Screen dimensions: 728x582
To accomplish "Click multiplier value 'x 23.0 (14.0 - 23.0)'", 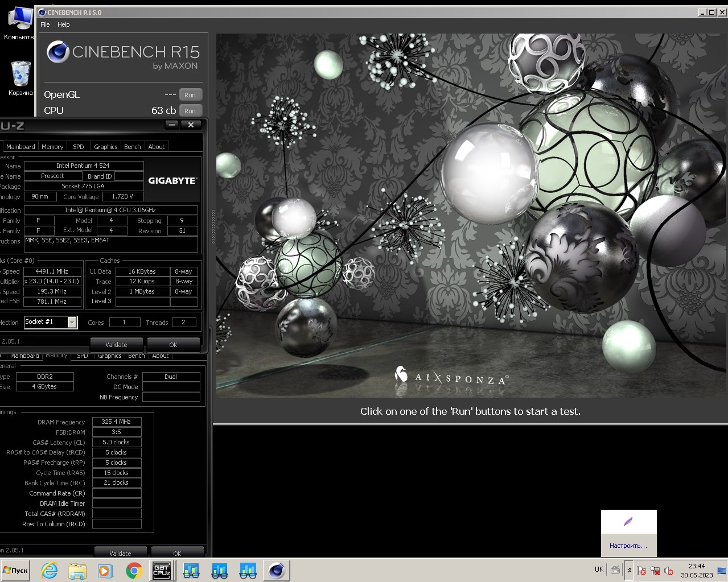I will 52,281.
